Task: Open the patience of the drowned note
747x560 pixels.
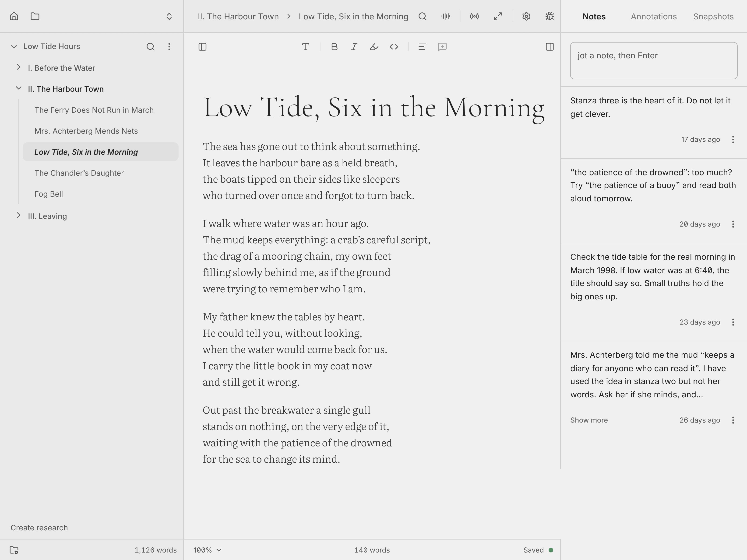Action: coord(653,185)
